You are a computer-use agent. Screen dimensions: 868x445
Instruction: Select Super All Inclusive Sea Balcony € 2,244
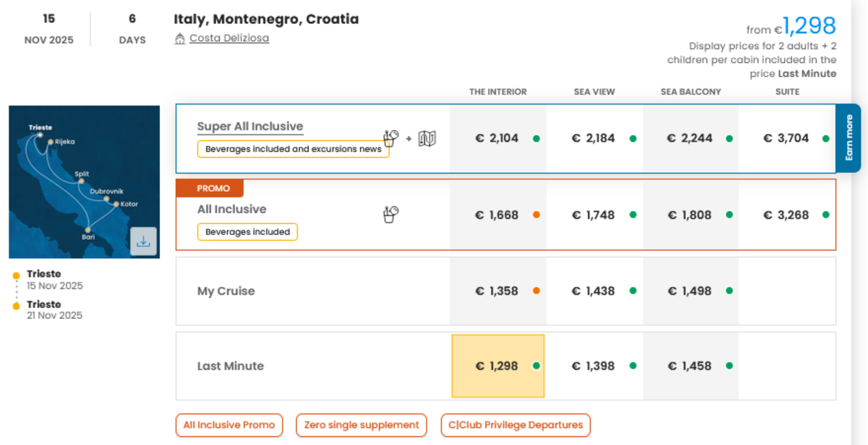pyautogui.click(x=690, y=139)
